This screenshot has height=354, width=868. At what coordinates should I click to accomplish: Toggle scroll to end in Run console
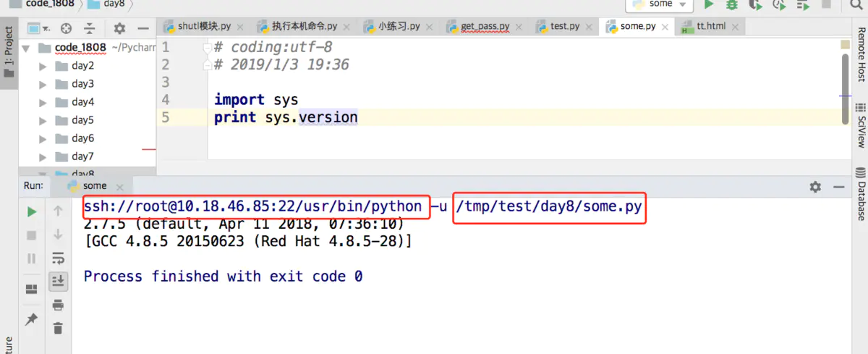pyautogui.click(x=58, y=282)
